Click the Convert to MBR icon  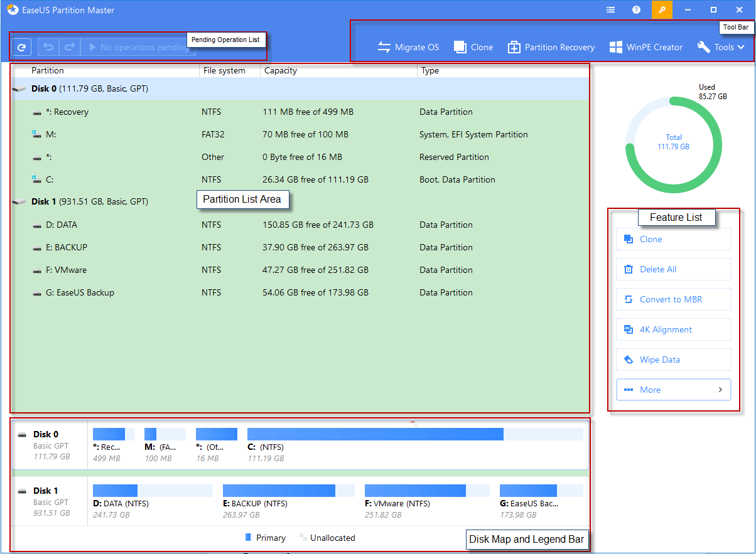pyautogui.click(x=628, y=299)
